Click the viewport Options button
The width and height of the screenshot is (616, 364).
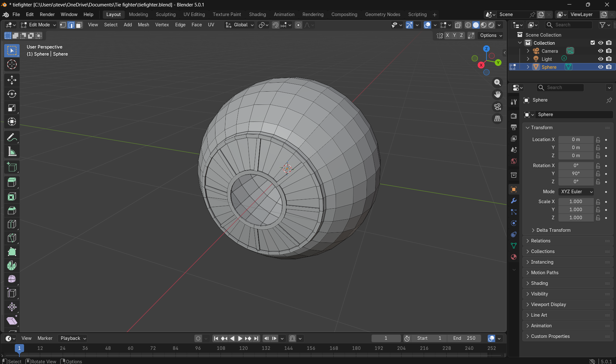pyautogui.click(x=491, y=35)
